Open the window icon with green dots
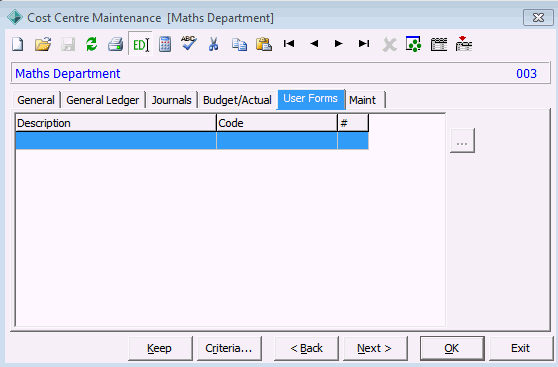 tap(414, 44)
